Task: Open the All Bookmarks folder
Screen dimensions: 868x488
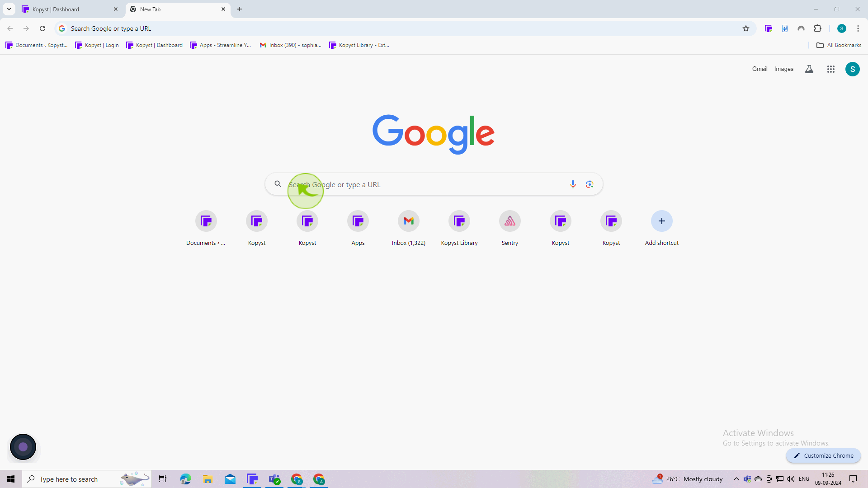Action: 839,45
